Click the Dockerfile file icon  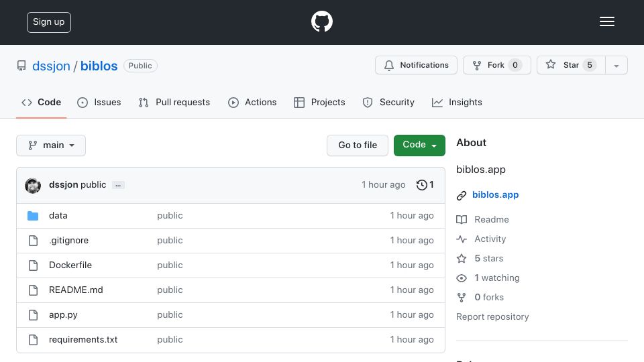pos(34,265)
